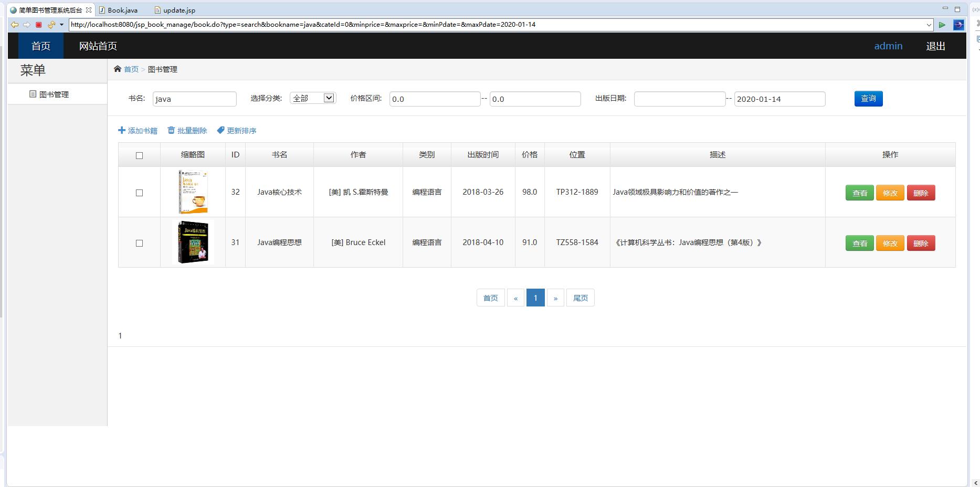Click the browser back arrow
980x487 pixels.
tap(15, 24)
